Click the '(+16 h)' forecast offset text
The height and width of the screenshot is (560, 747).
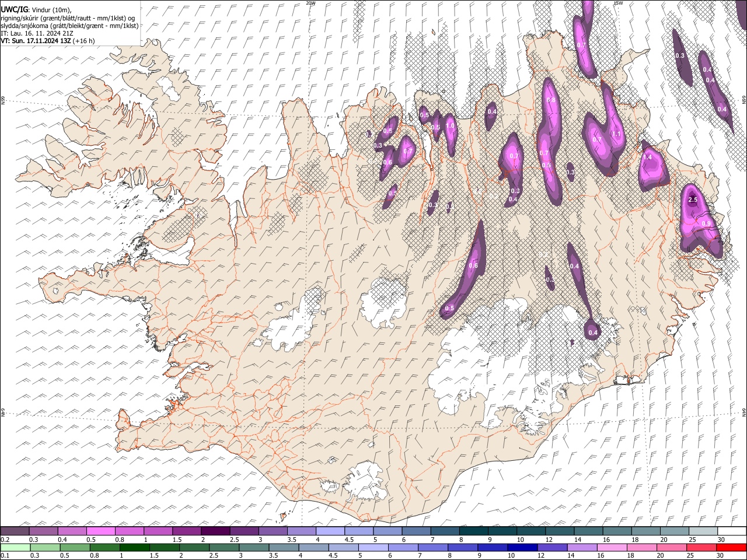coord(85,41)
